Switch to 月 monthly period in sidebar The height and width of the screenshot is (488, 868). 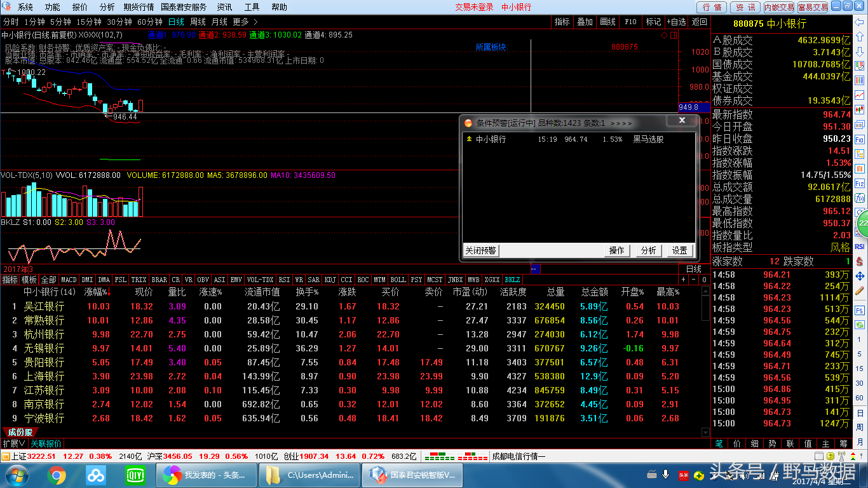860,441
